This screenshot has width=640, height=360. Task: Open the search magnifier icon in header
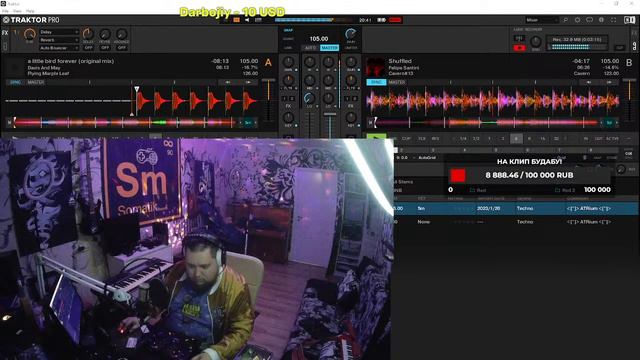coord(566,20)
